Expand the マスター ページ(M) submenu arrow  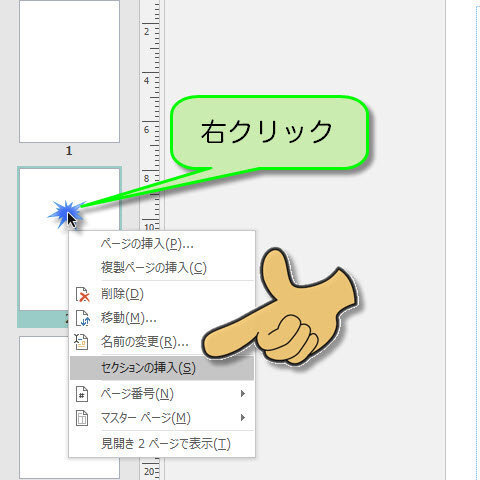(x=243, y=418)
